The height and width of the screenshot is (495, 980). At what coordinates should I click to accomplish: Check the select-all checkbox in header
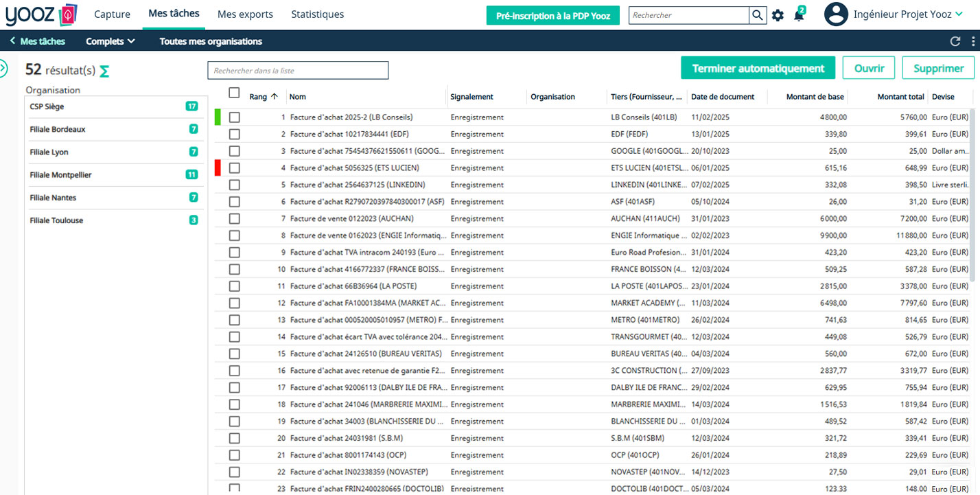(x=235, y=93)
